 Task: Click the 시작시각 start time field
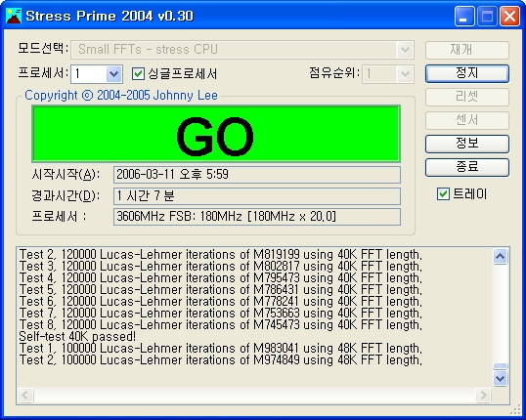[x=257, y=175]
